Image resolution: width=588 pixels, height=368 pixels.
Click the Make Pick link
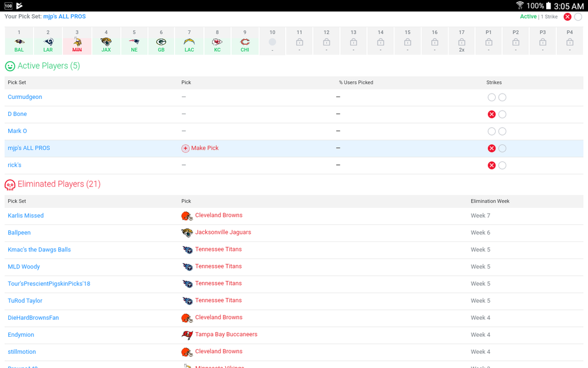coord(205,148)
